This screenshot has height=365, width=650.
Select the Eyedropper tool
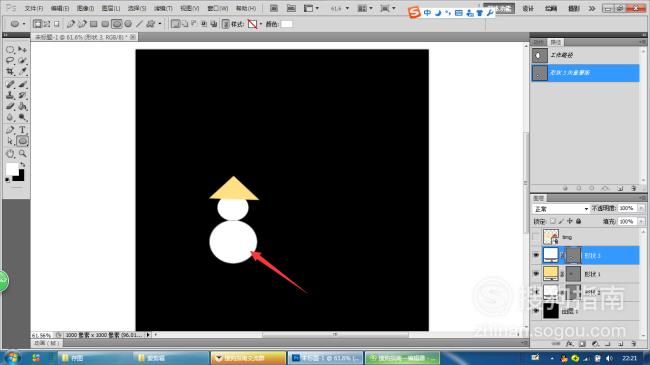click(x=22, y=71)
